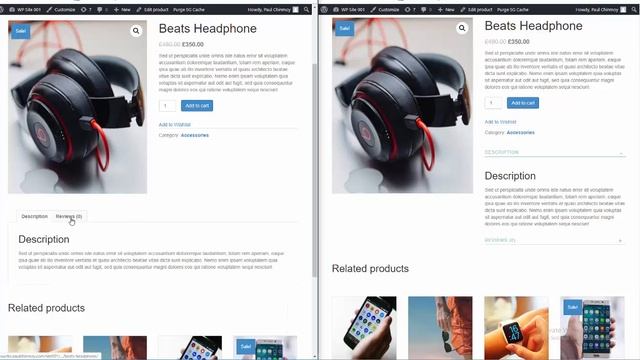Expand the Reviews accordion in right window

pos(555,240)
